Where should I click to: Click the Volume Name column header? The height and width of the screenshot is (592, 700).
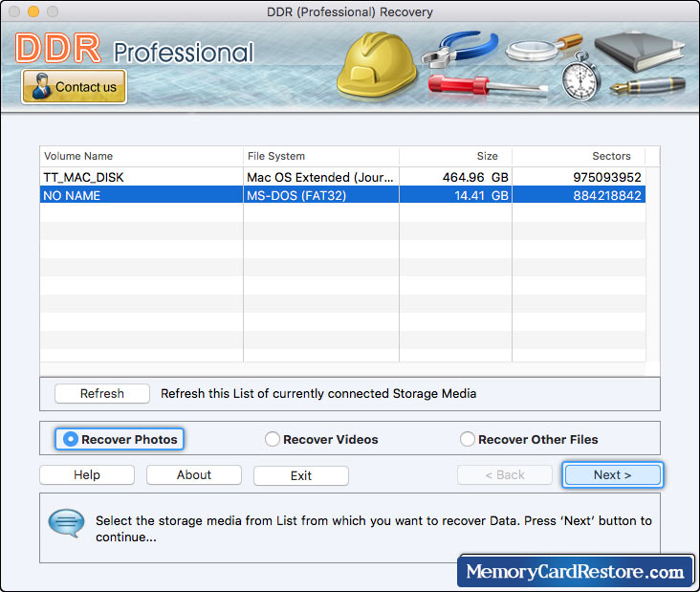tap(142, 156)
